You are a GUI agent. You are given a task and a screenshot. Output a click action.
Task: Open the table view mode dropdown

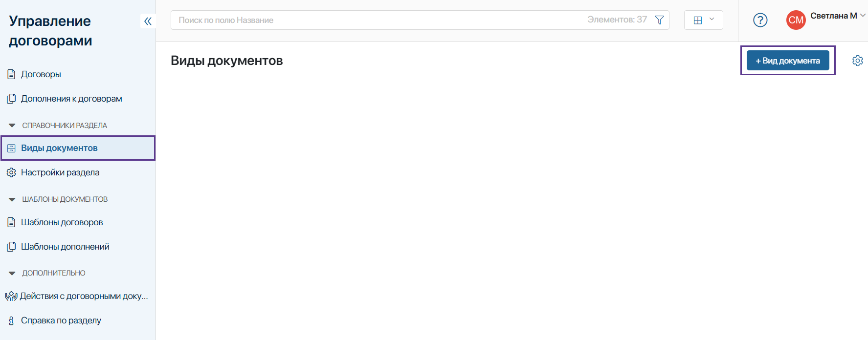[x=703, y=20]
